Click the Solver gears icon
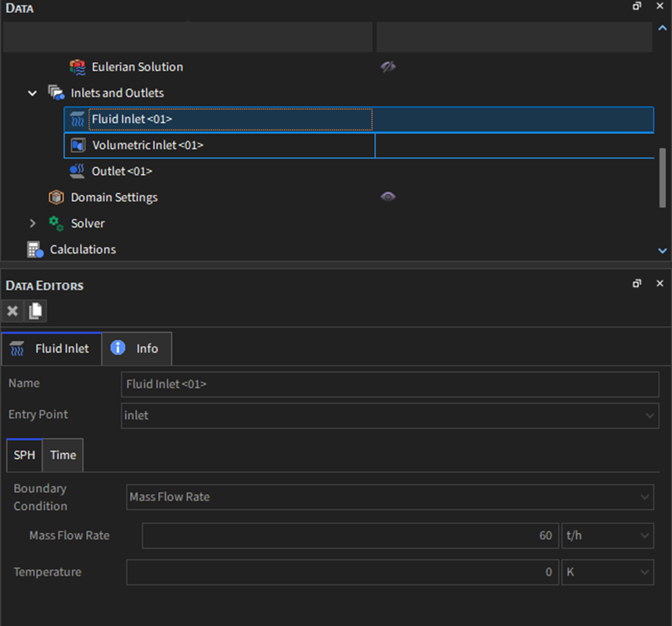The image size is (672, 626). 57,223
